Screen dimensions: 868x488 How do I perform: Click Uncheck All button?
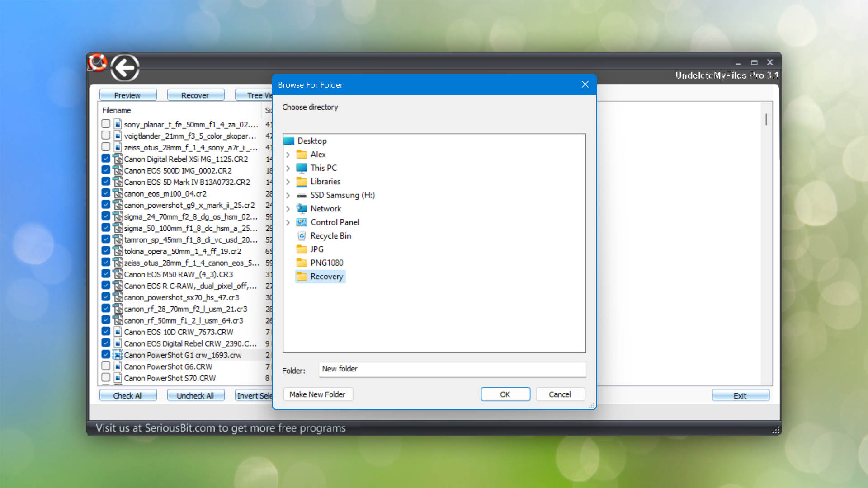196,395
